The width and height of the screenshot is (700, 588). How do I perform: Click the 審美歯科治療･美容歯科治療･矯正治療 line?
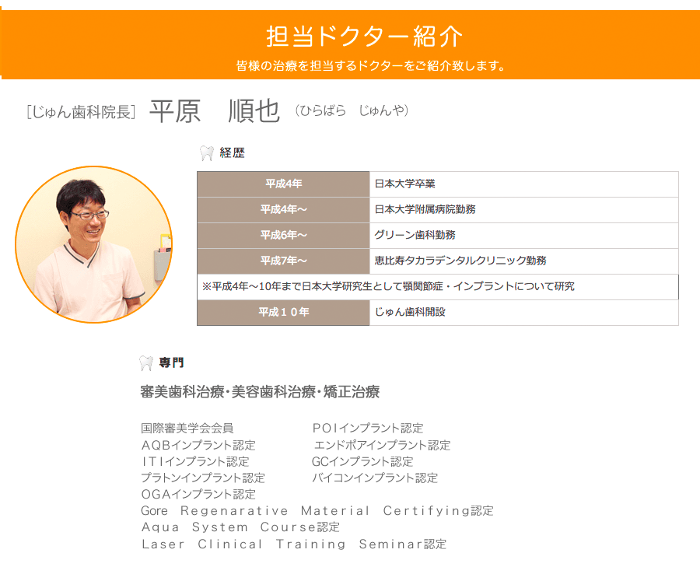pyautogui.click(x=260, y=392)
